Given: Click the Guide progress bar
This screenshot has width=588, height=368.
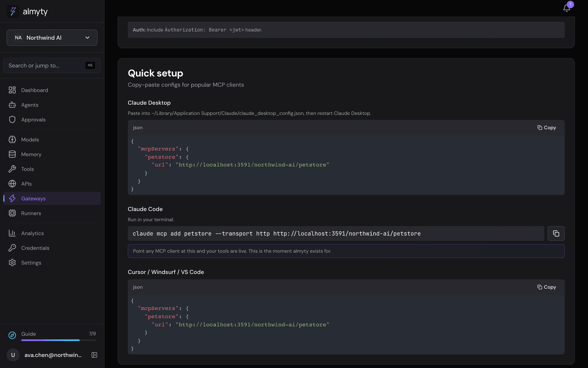Looking at the screenshot, I should [59, 340].
